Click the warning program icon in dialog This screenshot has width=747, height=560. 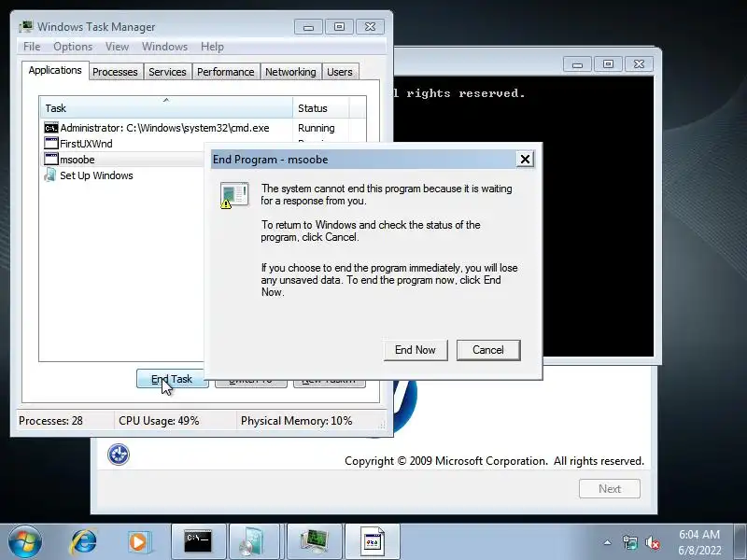[234, 195]
